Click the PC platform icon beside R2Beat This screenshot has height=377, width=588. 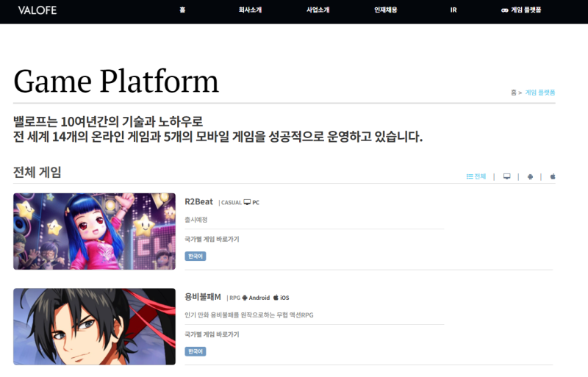point(247,202)
